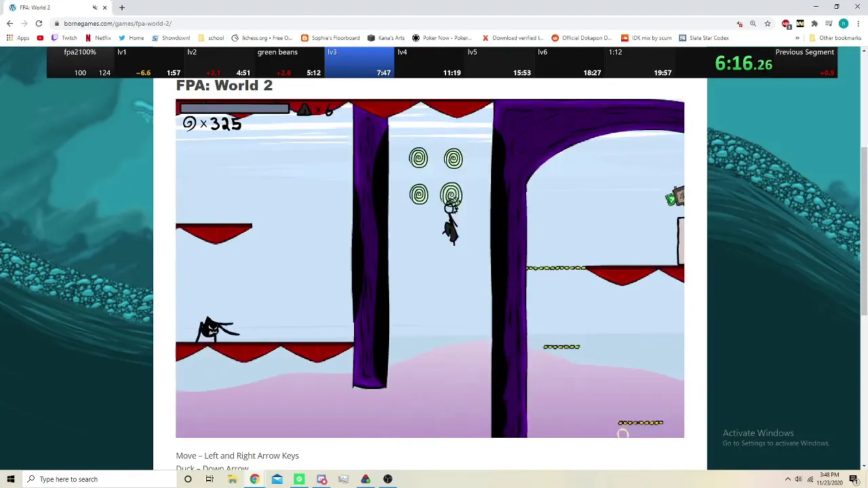Select the lv6 split in the timer
Viewport: 868px width, 488px height.
click(x=570, y=62)
